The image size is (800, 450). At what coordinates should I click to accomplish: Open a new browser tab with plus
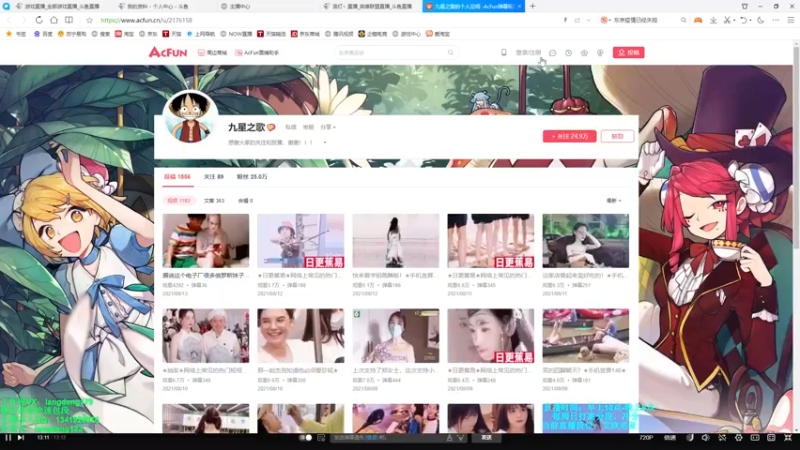pyautogui.click(x=532, y=6)
